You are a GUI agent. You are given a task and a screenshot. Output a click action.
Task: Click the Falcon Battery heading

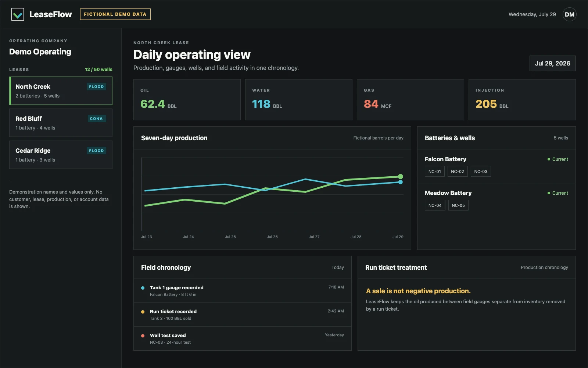tap(445, 159)
